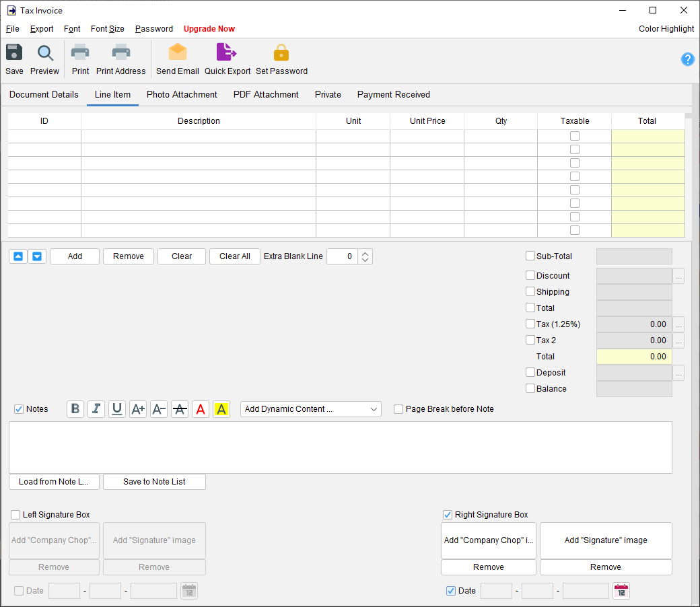Switch to the Private tab
Viewport: 700px width, 607px height.
point(328,95)
